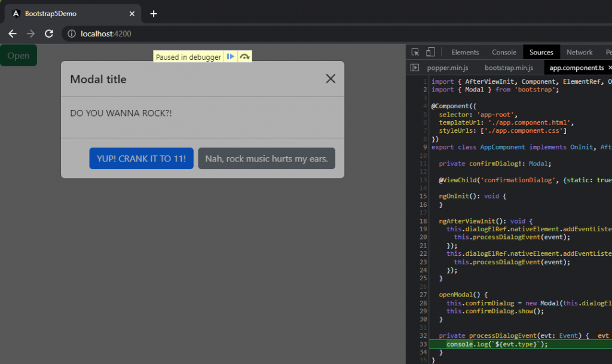Switch to the Elements panel
Image resolution: width=612 pixels, height=364 pixels.
[465, 53]
